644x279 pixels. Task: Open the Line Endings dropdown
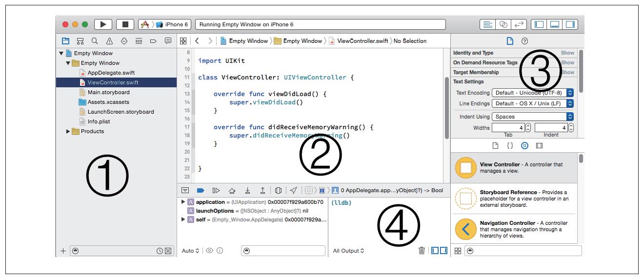[x=533, y=103]
